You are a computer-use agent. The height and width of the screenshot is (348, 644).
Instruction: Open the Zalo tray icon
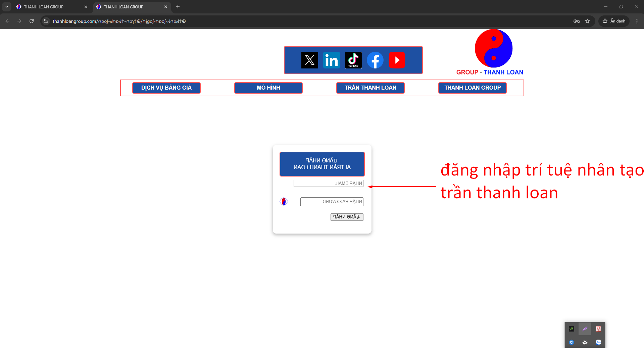click(x=598, y=342)
